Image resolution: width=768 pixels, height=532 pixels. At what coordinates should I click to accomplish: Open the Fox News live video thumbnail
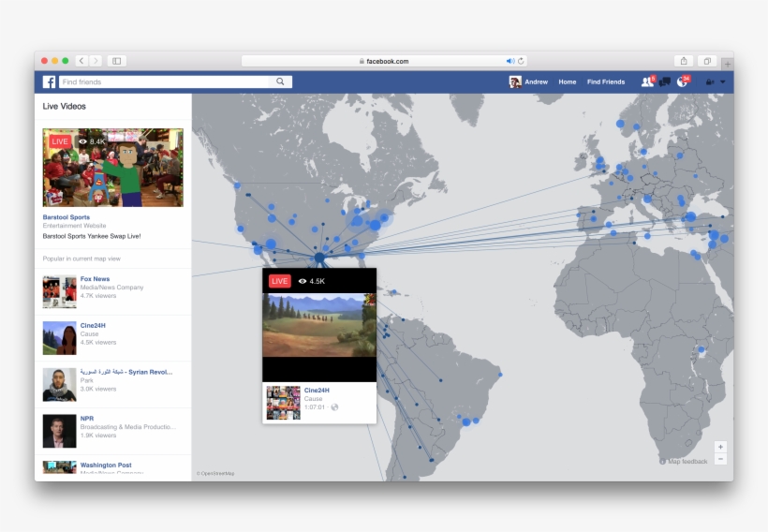59,291
